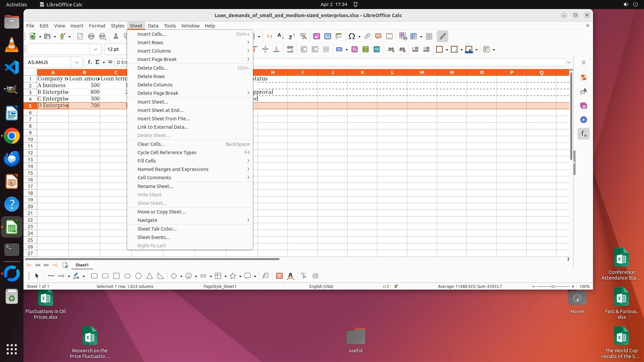Apply the Background Color swatch button
This screenshot has height=362, width=644.
(469, 50)
